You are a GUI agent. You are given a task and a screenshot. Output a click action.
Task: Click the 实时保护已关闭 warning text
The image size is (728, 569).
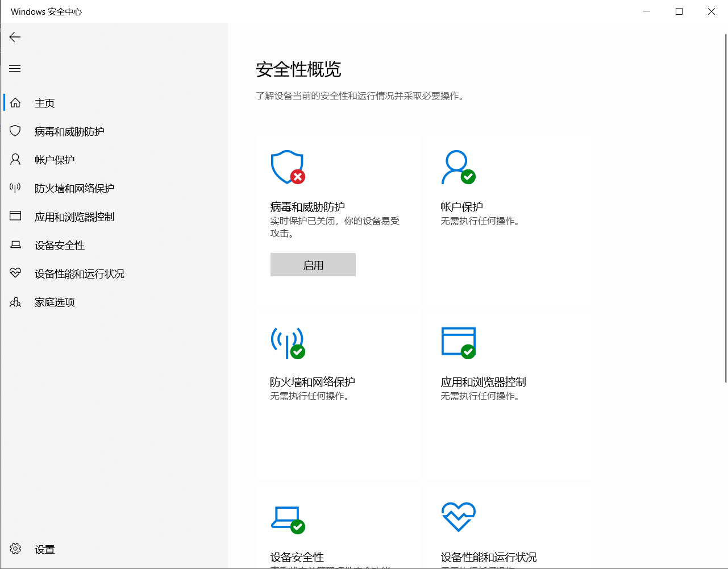coord(335,227)
